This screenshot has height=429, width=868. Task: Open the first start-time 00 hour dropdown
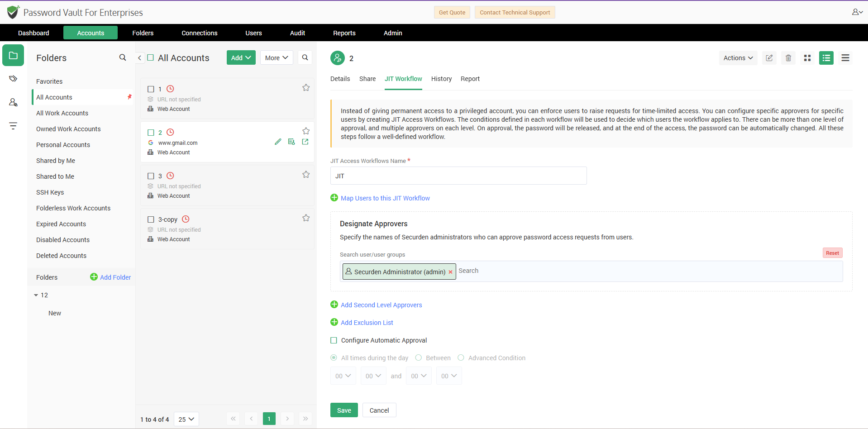343,376
